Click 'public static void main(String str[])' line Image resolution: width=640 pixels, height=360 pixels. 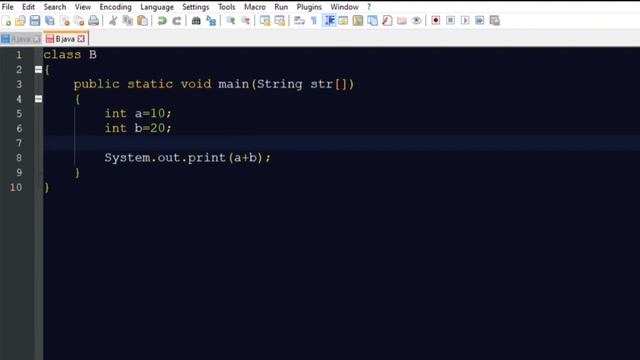click(214, 84)
